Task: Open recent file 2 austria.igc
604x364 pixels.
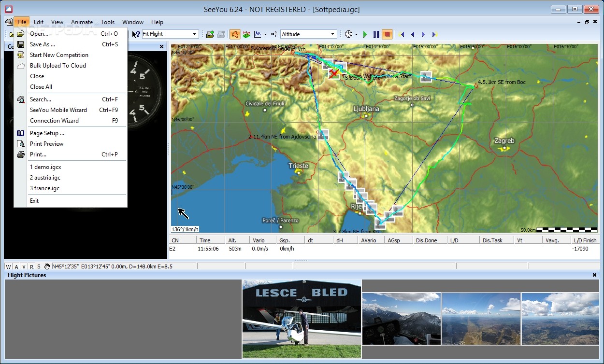Action: [71, 178]
